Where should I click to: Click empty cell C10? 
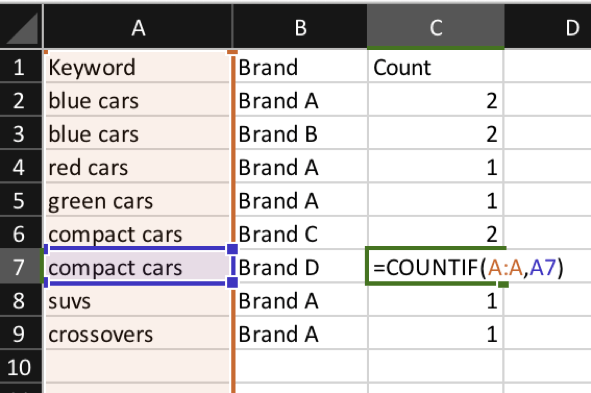point(436,367)
